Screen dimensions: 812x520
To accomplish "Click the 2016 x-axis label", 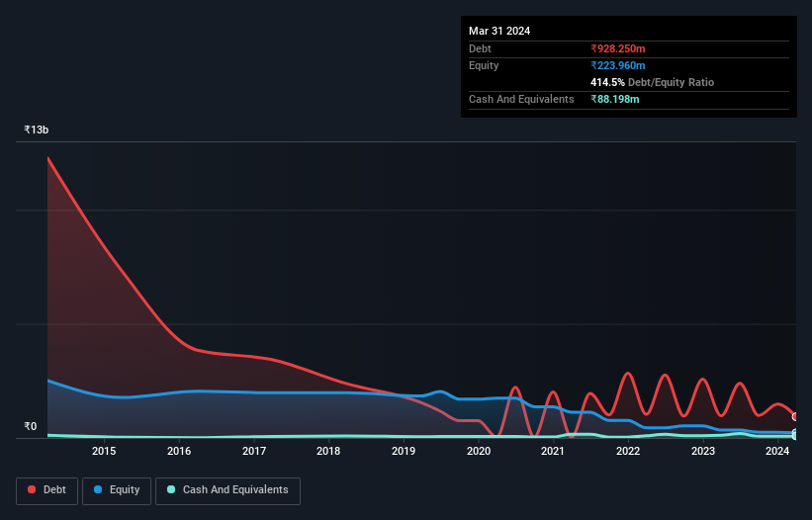I will [179, 451].
